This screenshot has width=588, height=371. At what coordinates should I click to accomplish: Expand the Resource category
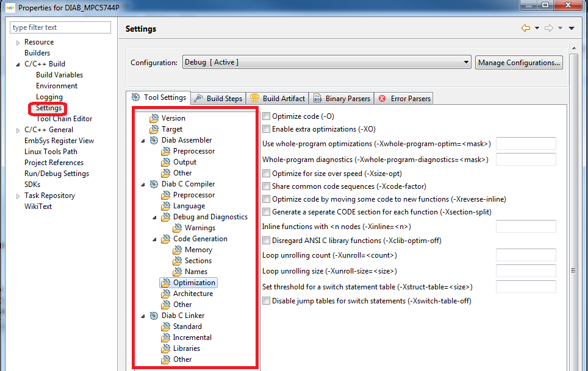coord(18,43)
